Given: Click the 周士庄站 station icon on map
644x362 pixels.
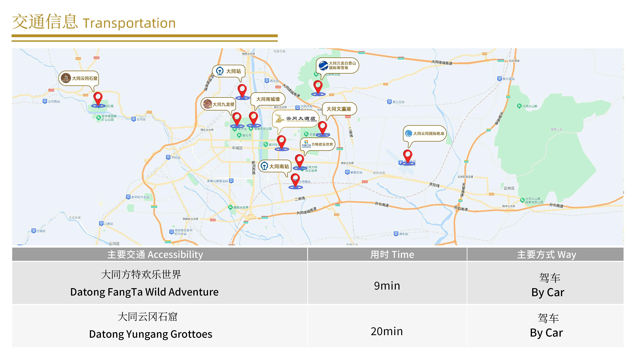Looking at the screenshot, I should click(389, 102).
